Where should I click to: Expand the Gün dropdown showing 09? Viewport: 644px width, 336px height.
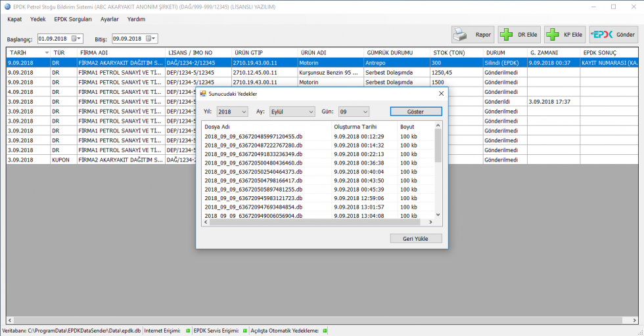tap(365, 112)
